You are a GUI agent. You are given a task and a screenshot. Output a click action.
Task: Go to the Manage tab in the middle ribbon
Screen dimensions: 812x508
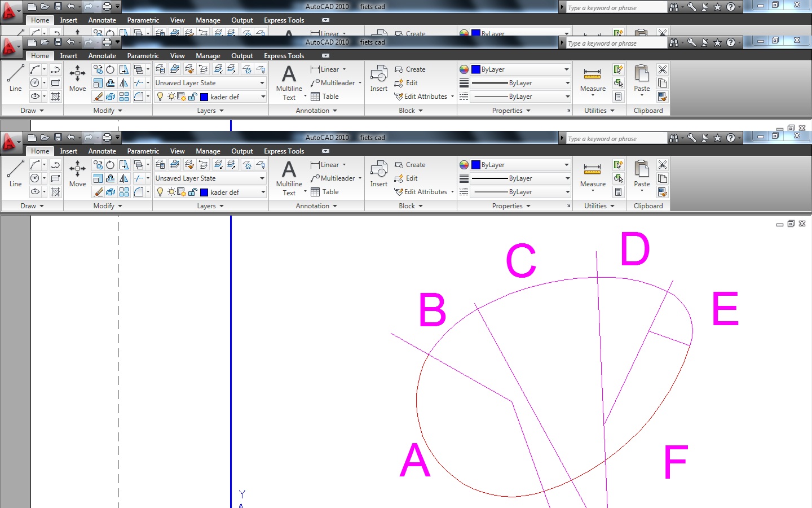[x=208, y=55]
